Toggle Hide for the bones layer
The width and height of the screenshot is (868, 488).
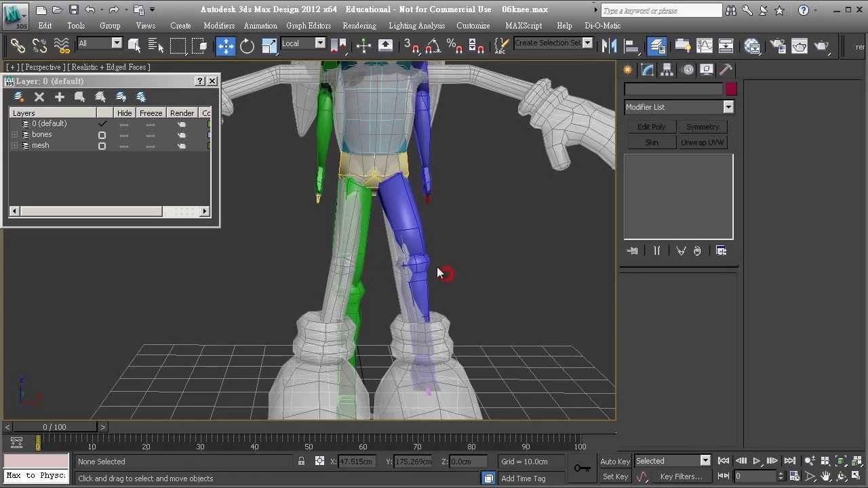click(123, 135)
